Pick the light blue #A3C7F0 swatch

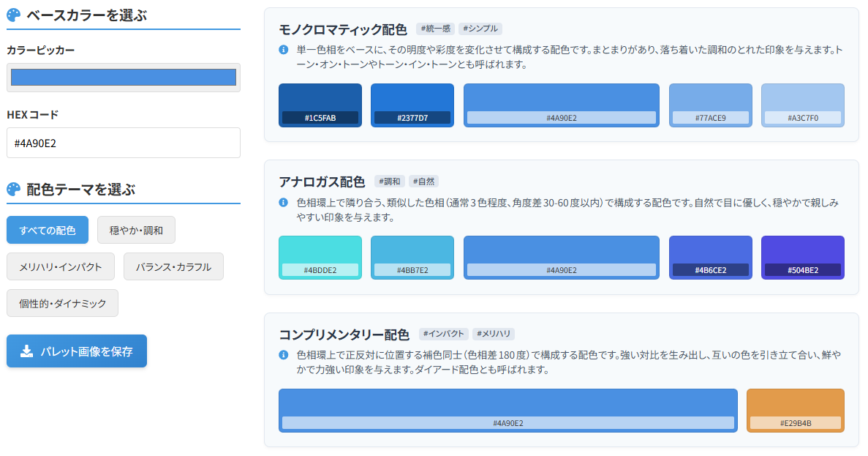pos(802,105)
